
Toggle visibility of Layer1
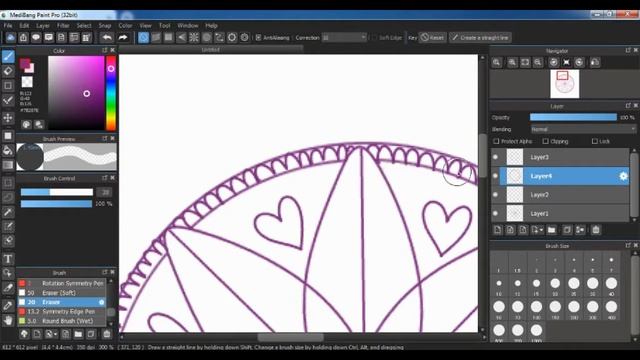(496, 213)
